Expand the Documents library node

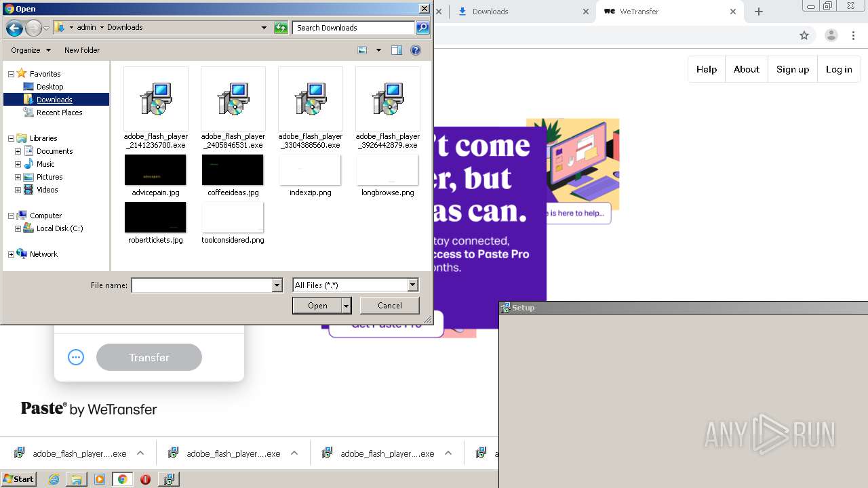tap(18, 151)
